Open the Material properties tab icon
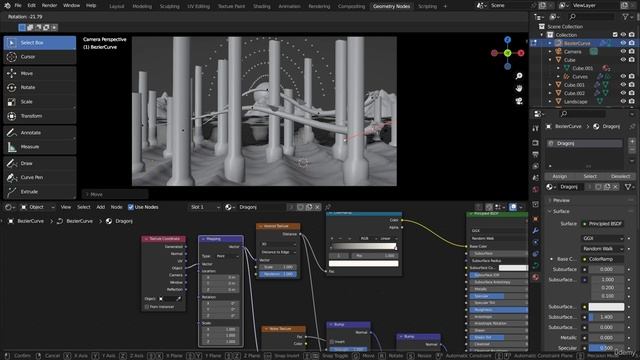This screenshot has width=640, height=360. tap(536, 277)
